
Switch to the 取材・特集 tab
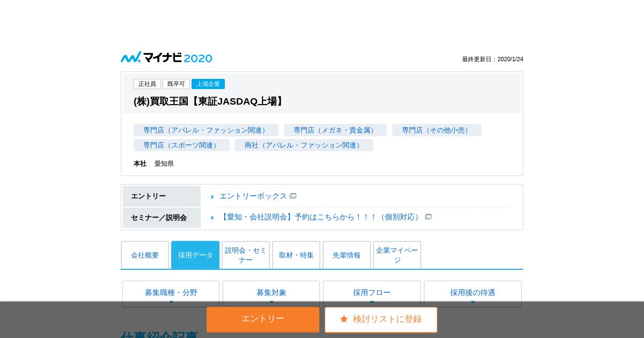pos(296,255)
